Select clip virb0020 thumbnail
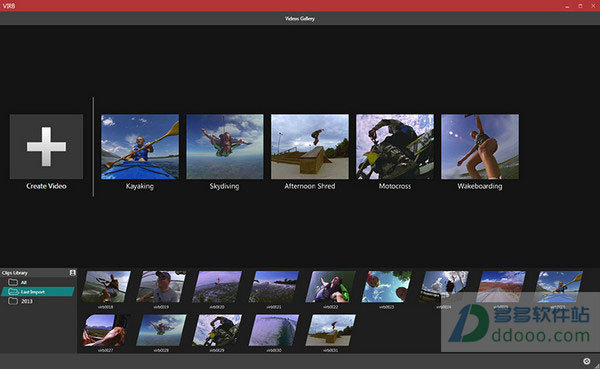 (x=217, y=287)
